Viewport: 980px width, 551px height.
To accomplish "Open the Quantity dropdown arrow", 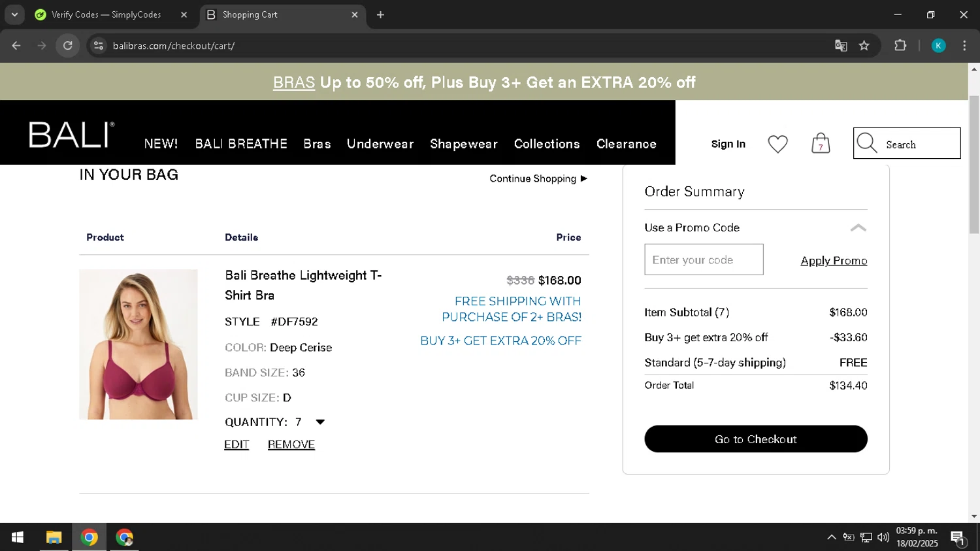I will pos(320,422).
